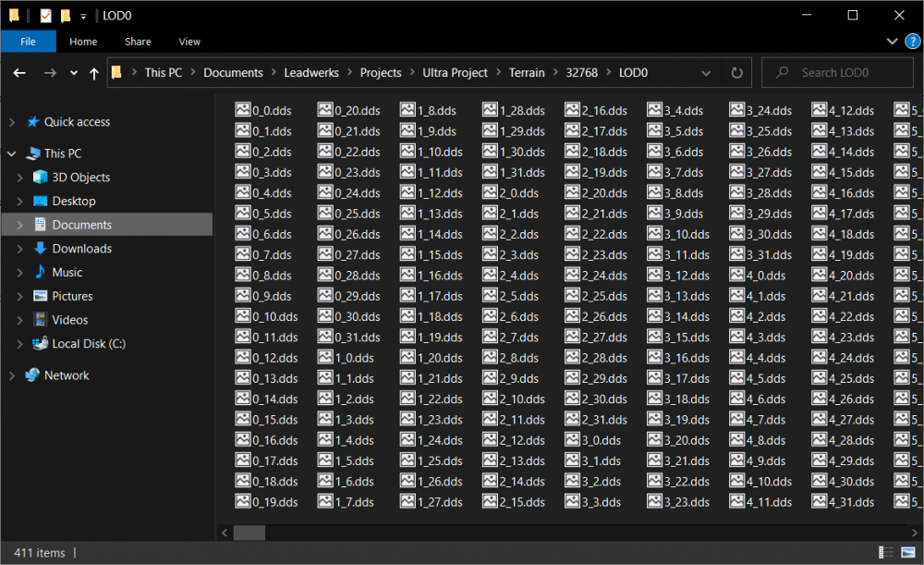Viewport: 924px width, 565px height.
Task: Open the 3D Objects folder in sidebar
Action: pos(80,178)
